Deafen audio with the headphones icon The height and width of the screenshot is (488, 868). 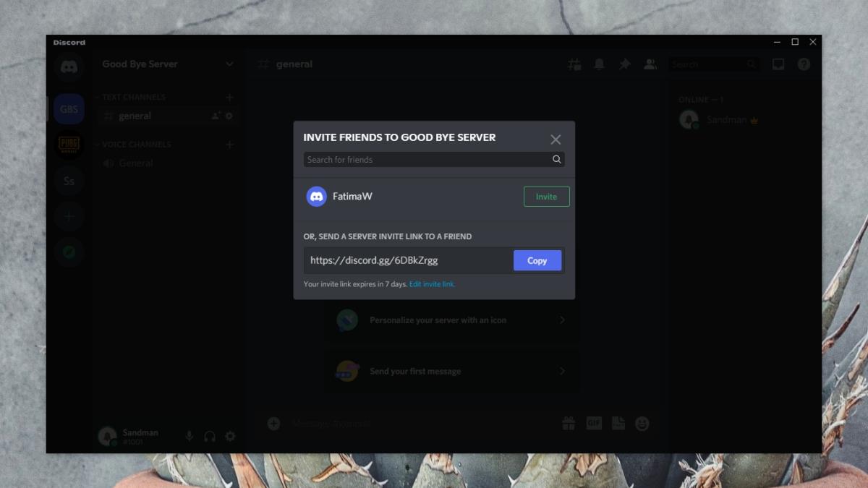pos(210,436)
